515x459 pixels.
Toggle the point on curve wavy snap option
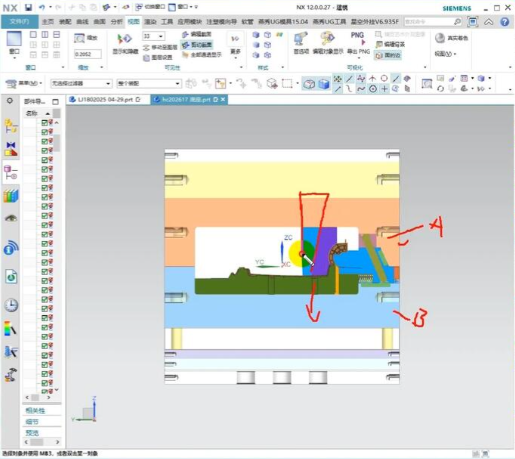(361, 89)
